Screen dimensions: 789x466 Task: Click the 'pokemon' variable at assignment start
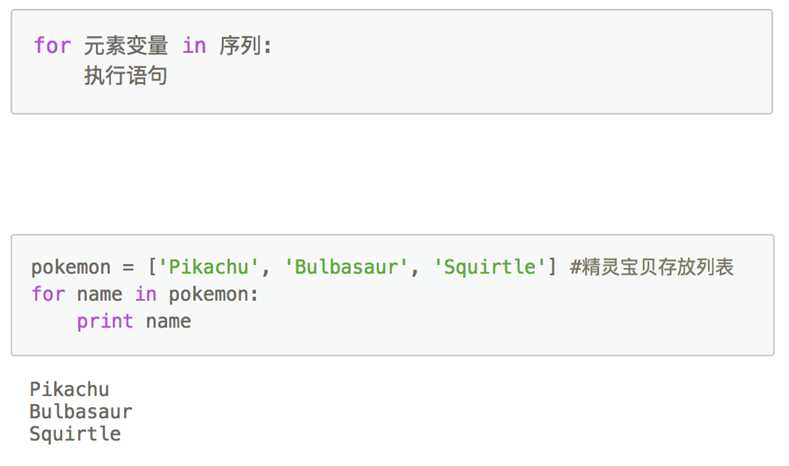71,267
